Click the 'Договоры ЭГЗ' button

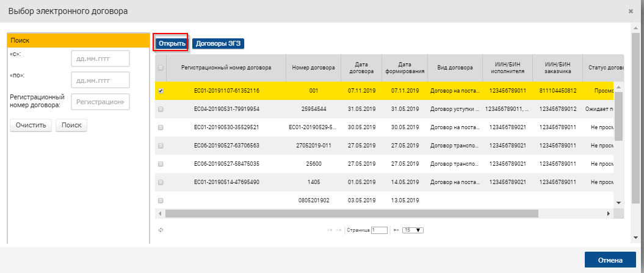pyautogui.click(x=218, y=43)
